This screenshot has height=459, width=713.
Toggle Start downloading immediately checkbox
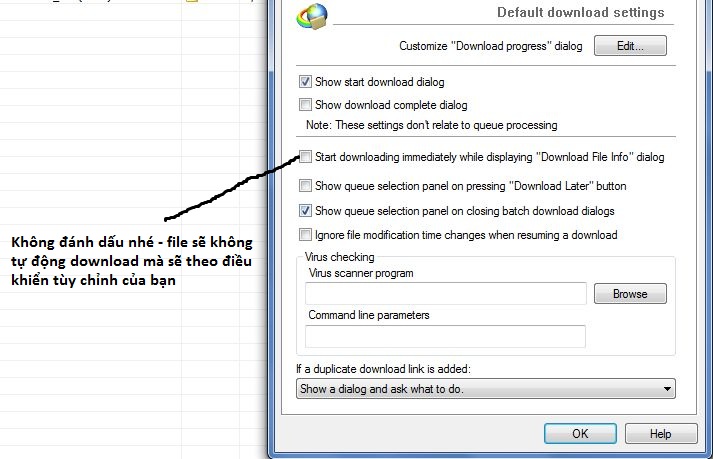click(x=305, y=157)
